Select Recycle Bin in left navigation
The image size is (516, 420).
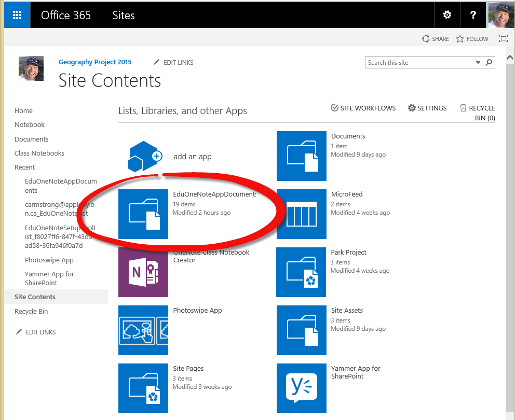(x=31, y=311)
